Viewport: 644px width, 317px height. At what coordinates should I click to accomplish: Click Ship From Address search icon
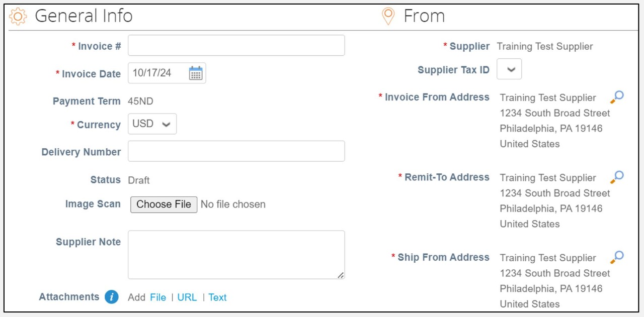(617, 257)
